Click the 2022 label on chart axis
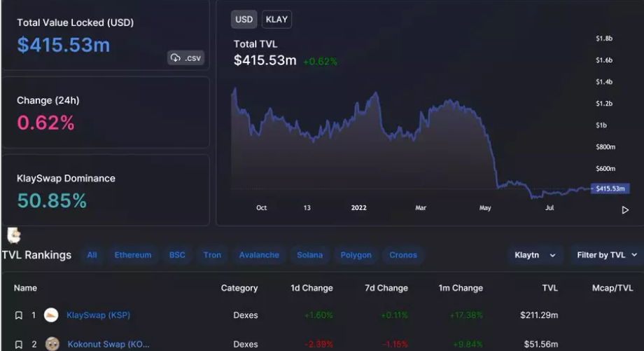 358,208
